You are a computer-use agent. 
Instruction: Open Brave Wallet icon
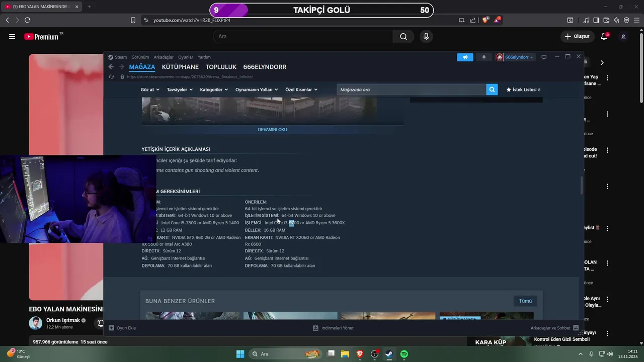click(x=606, y=20)
